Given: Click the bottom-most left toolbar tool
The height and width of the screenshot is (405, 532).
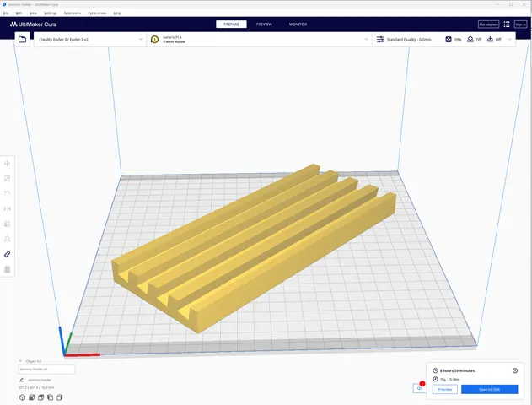Looking at the screenshot, I should pos(7,269).
